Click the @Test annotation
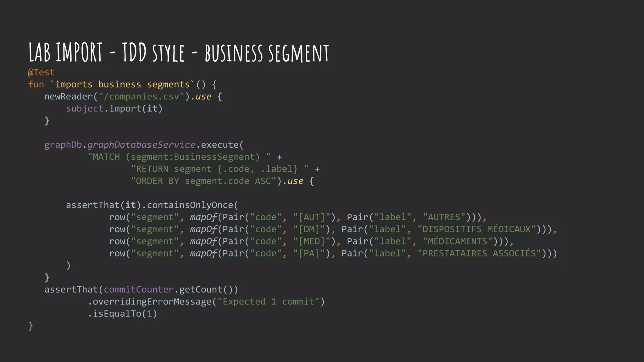The image size is (644, 362). 41,73
